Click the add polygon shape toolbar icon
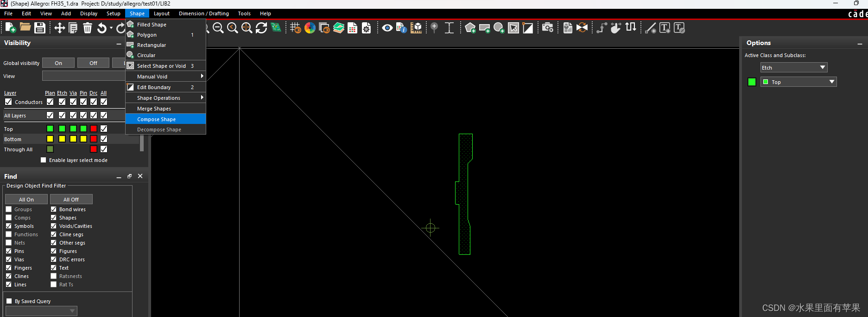 click(x=470, y=28)
